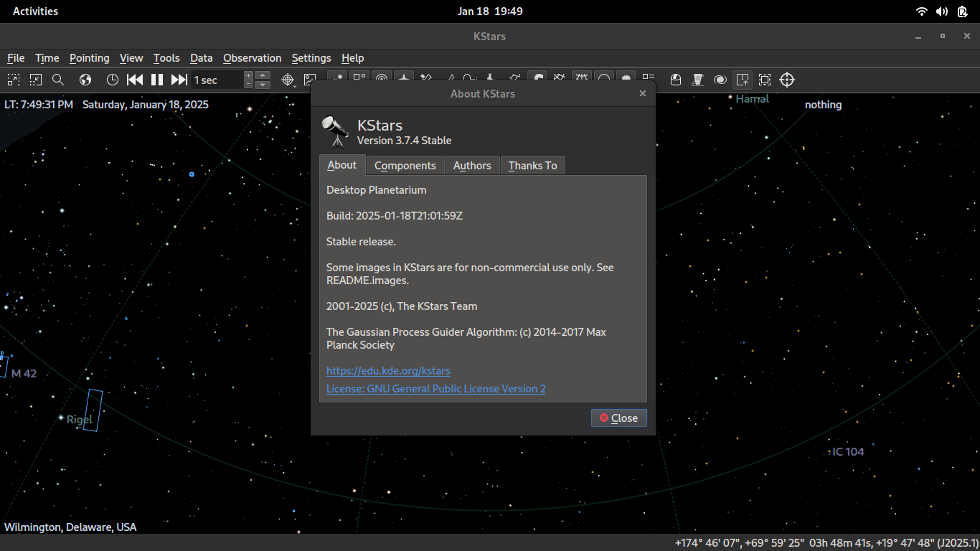Open the Data menu

pyautogui.click(x=202, y=58)
